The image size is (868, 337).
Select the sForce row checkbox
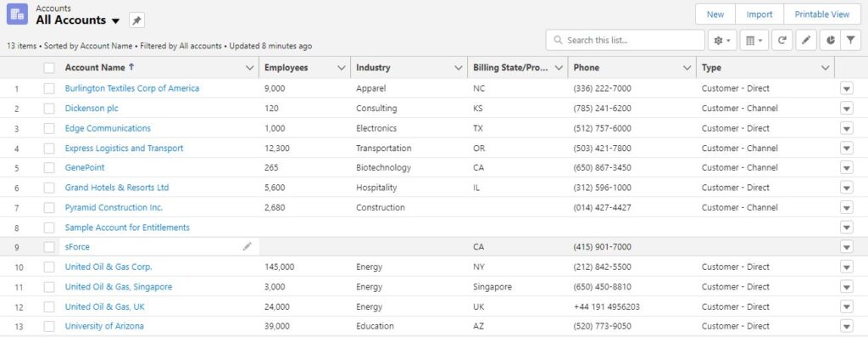click(49, 247)
